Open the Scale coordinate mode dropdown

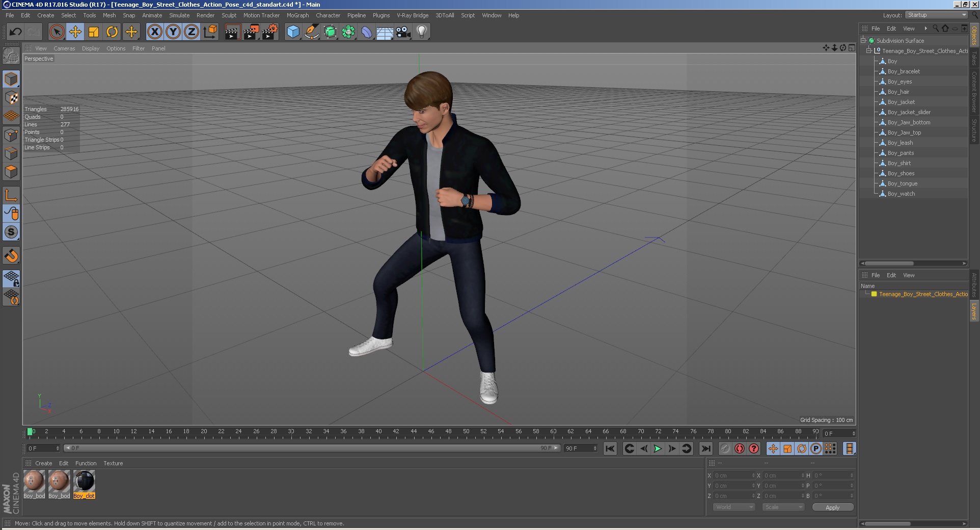click(783, 507)
